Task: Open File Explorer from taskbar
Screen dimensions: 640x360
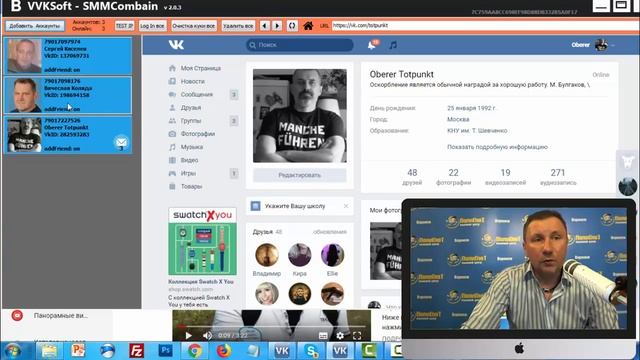Action: (49, 351)
